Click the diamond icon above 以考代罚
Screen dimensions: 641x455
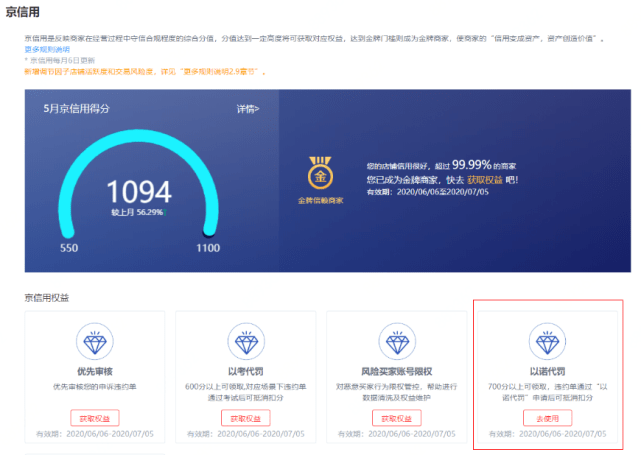tap(246, 341)
